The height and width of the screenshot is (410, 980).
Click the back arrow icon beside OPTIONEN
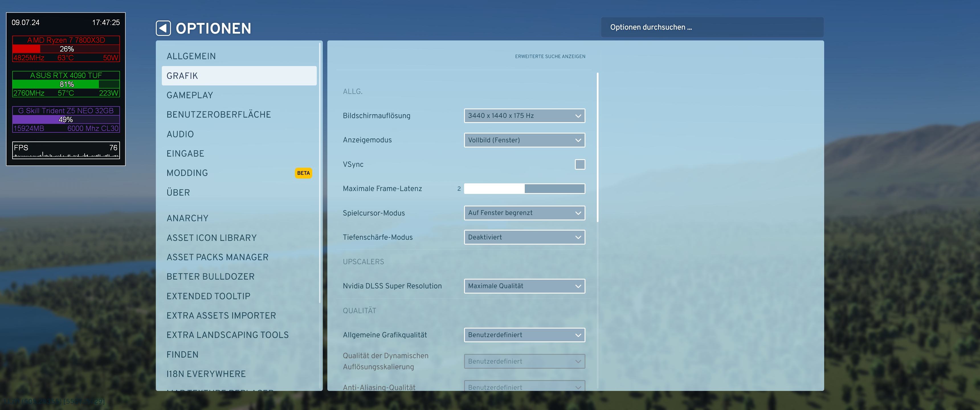tap(163, 28)
